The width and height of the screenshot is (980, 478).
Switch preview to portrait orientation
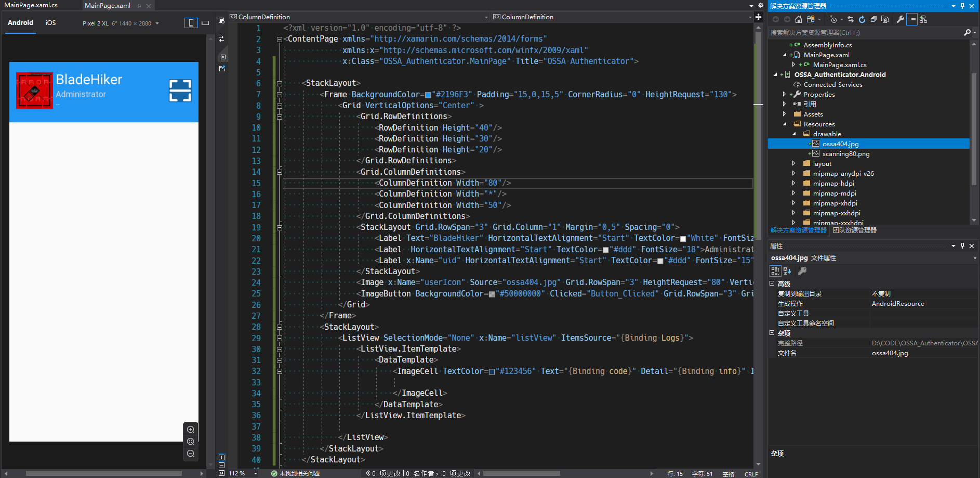coord(191,23)
